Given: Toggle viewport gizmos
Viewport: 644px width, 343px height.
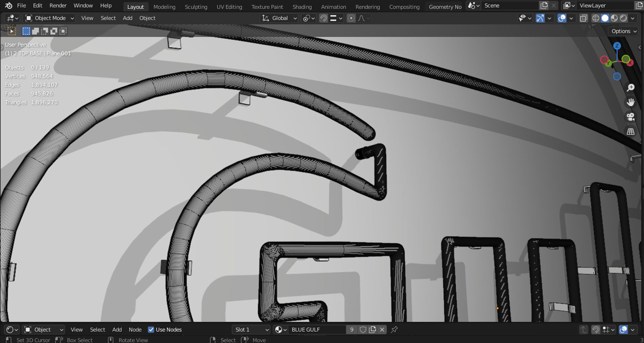Looking at the screenshot, I should 540,18.
